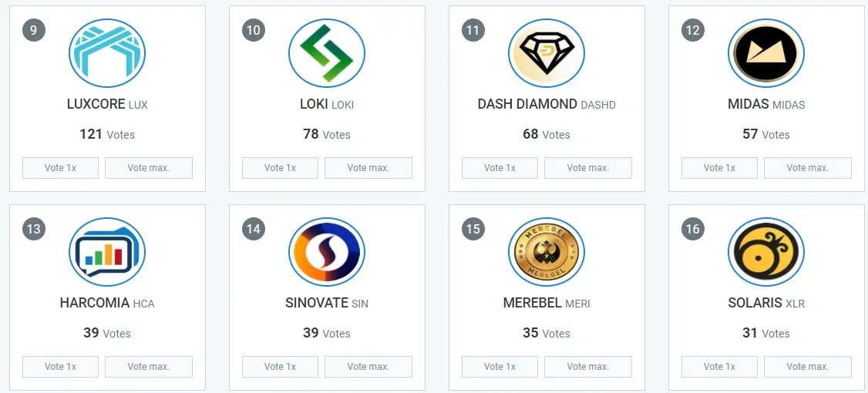Click the rank 9 badge
This screenshot has height=393, width=868.
34,30
